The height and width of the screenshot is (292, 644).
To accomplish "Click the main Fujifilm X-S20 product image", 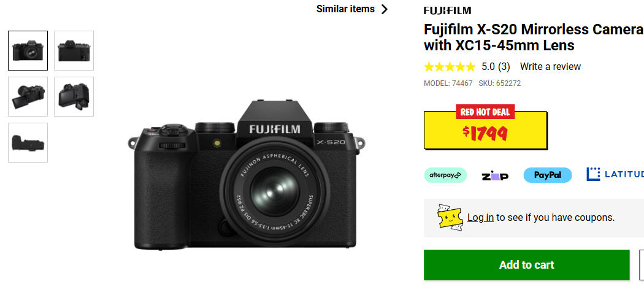I will (x=247, y=175).
